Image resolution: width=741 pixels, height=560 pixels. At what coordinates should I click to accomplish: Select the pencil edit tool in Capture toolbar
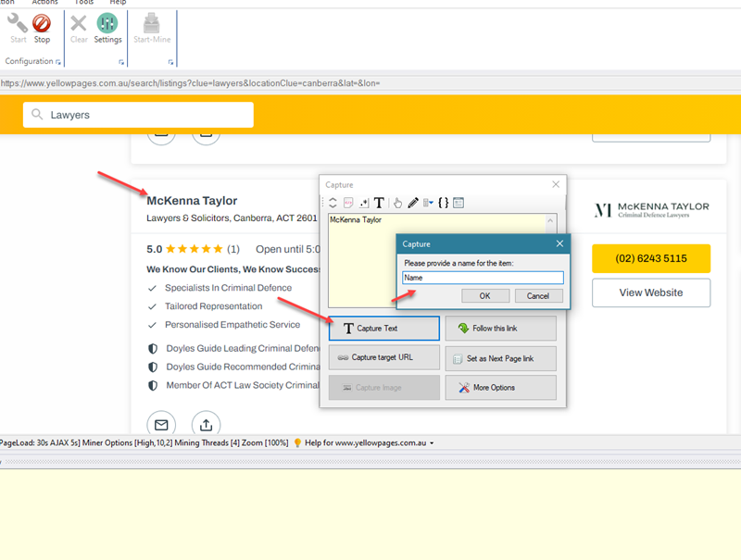413,203
